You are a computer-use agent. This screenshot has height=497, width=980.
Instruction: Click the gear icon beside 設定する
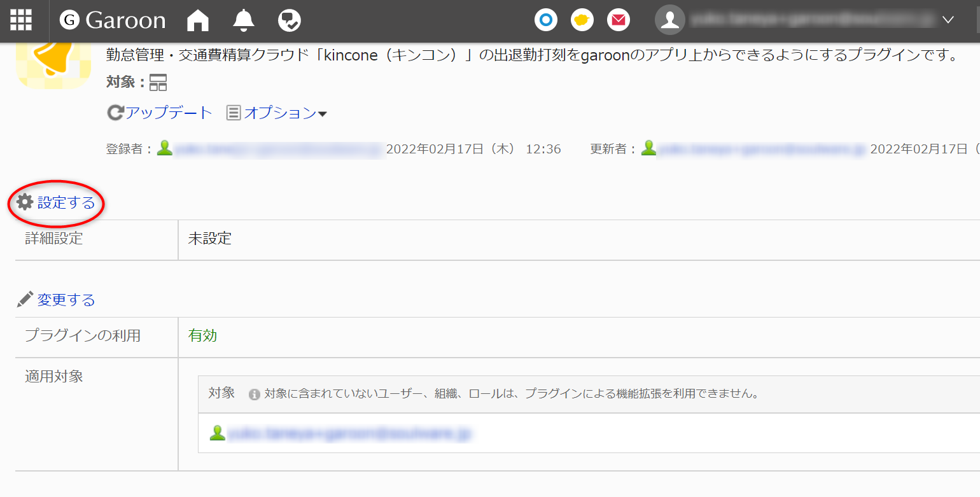coord(25,202)
